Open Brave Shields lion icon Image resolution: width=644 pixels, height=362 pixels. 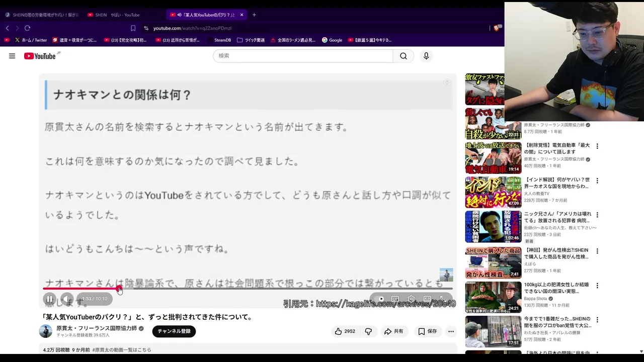pyautogui.click(x=497, y=28)
